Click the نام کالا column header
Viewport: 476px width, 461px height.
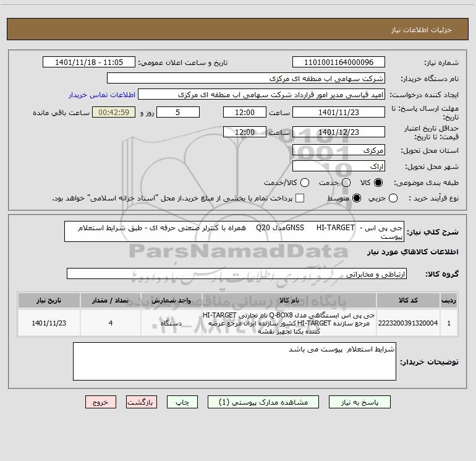click(x=289, y=300)
